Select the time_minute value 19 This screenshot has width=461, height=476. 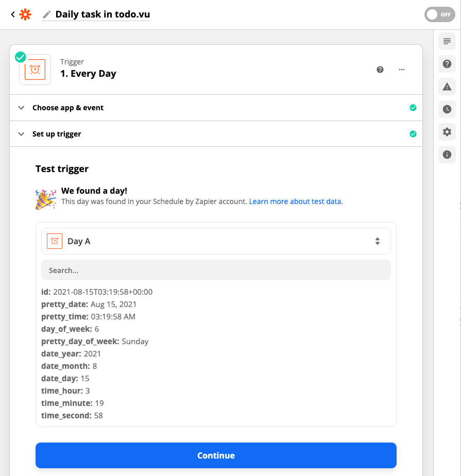point(99,403)
